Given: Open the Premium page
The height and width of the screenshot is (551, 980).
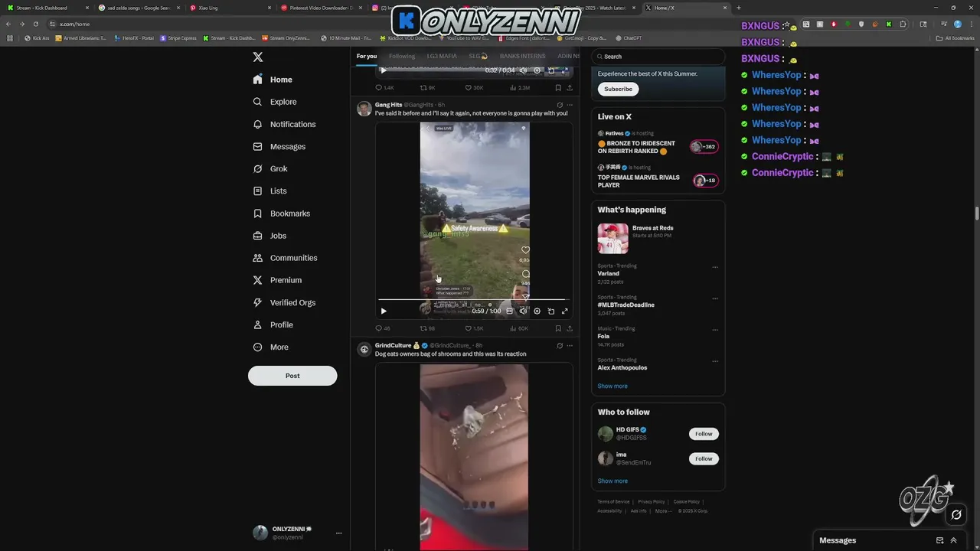Looking at the screenshot, I should (x=276, y=280).
